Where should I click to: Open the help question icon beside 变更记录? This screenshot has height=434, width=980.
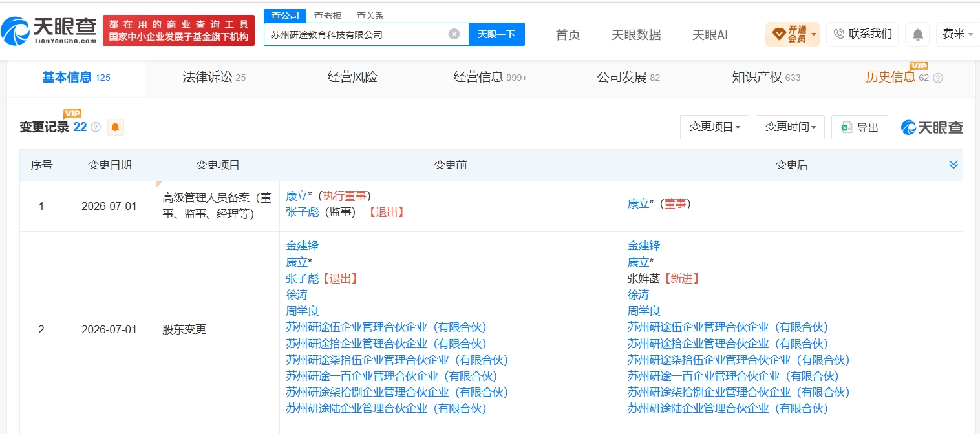(x=96, y=127)
